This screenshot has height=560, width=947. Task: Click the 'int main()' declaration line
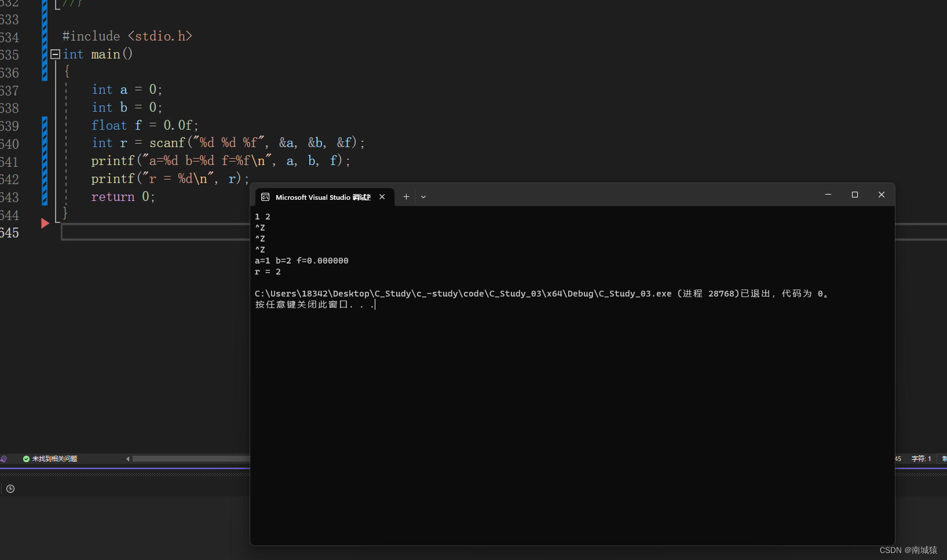click(x=98, y=54)
